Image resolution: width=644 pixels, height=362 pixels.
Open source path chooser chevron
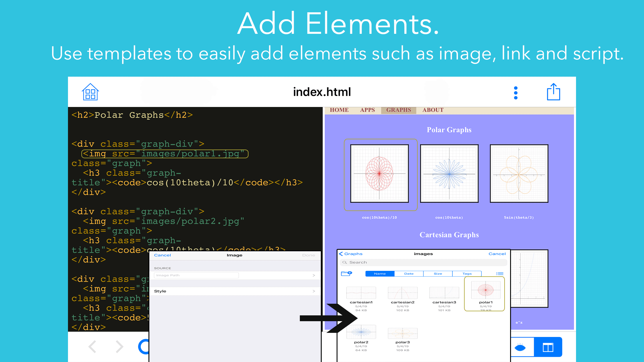[314, 275]
